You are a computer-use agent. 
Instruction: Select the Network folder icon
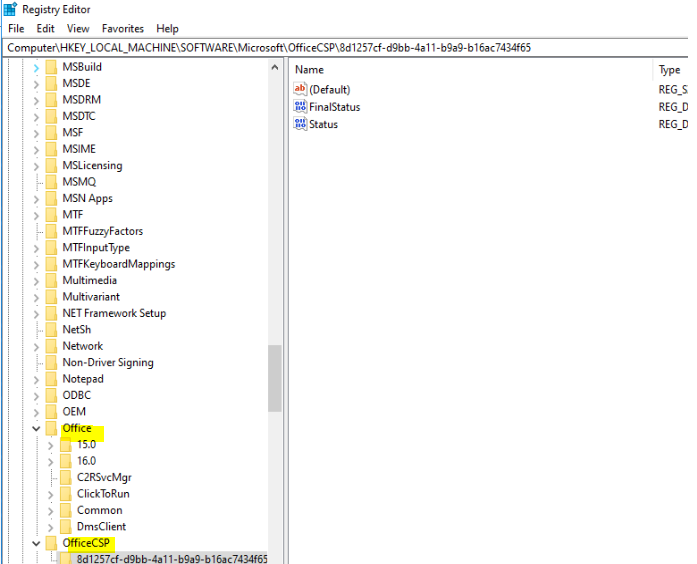52,346
